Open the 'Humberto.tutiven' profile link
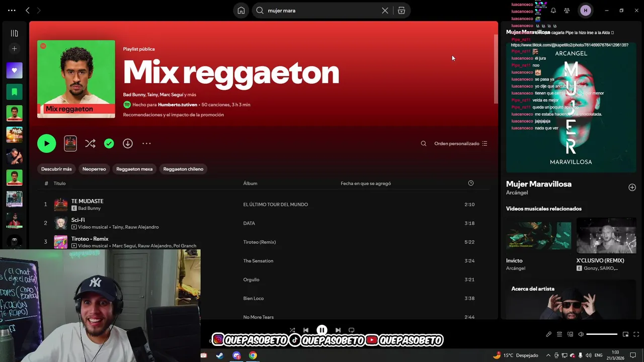 (178, 105)
